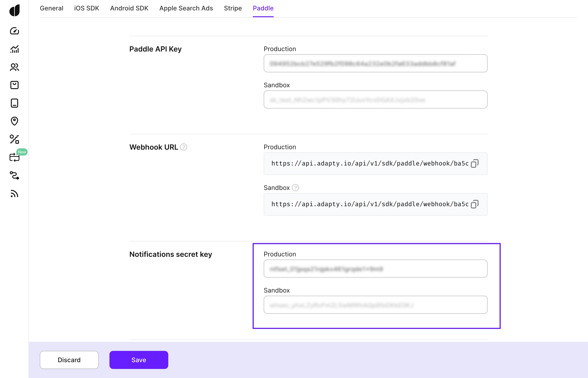588x378 pixels.
Task: Click the Save button
Action: coord(139,360)
